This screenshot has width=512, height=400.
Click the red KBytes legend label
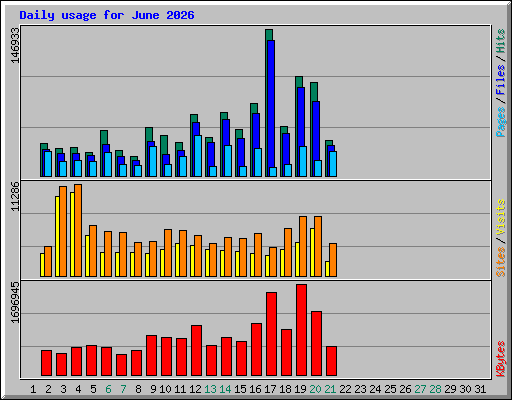[x=500, y=359]
